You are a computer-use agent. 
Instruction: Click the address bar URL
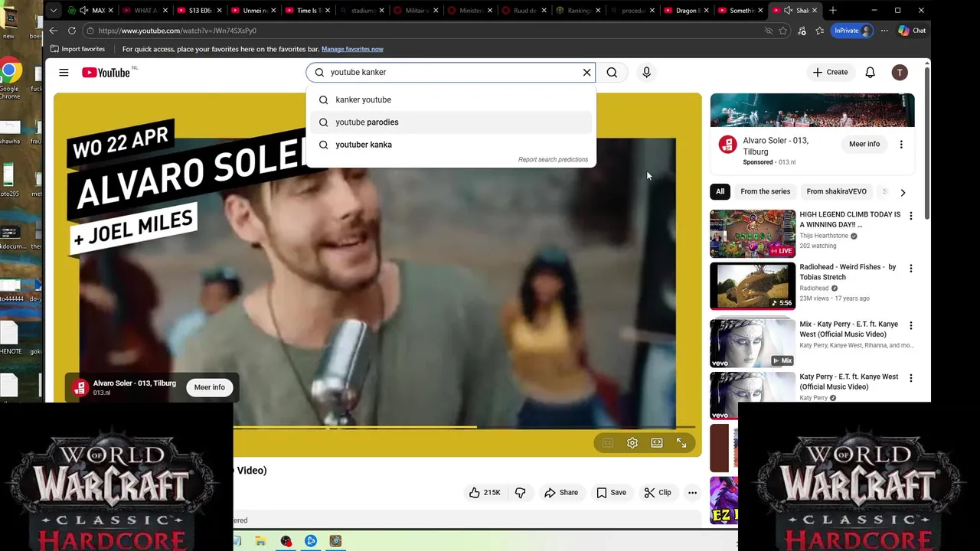point(177,31)
